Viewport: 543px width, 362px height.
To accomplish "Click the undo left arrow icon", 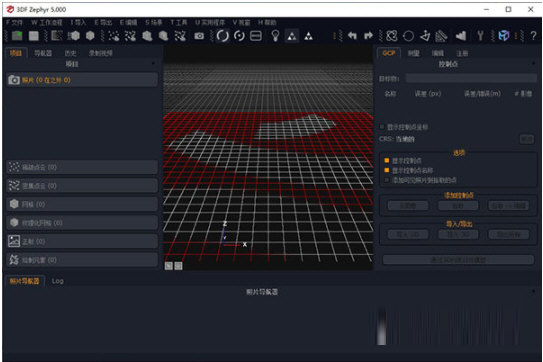I will coord(352,36).
